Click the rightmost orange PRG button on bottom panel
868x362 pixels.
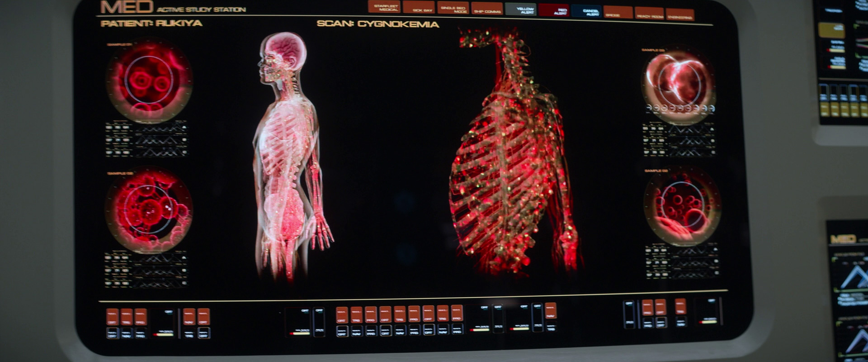pos(647,307)
